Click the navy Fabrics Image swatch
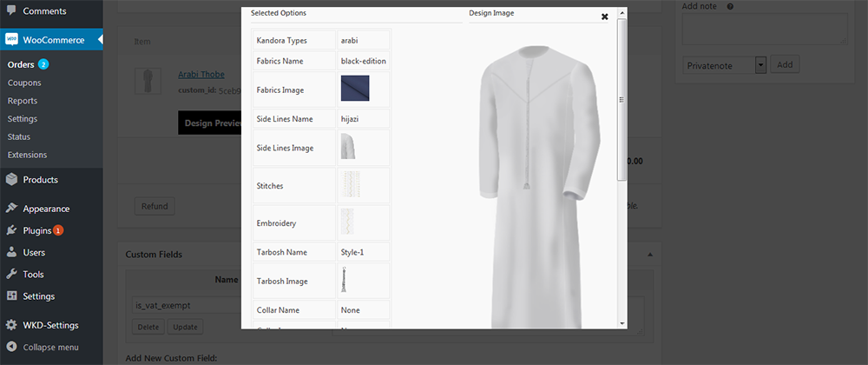 click(x=355, y=89)
